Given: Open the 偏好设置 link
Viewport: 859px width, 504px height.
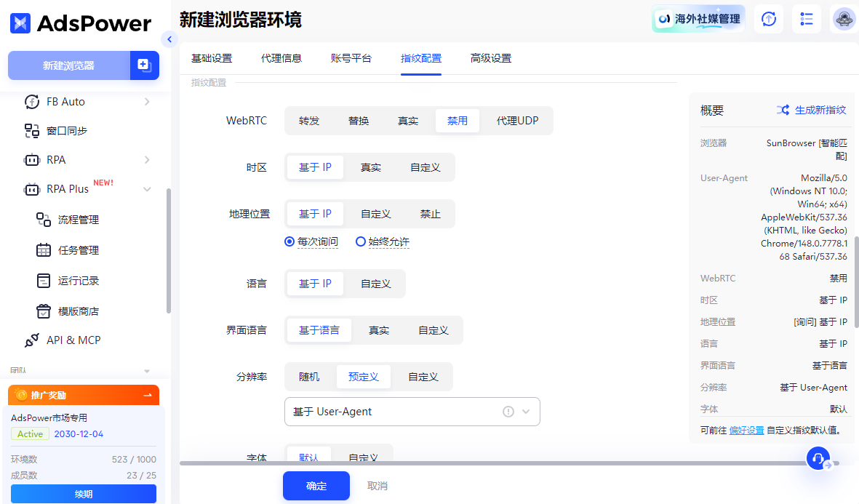Looking at the screenshot, I should tap(746, 431).
